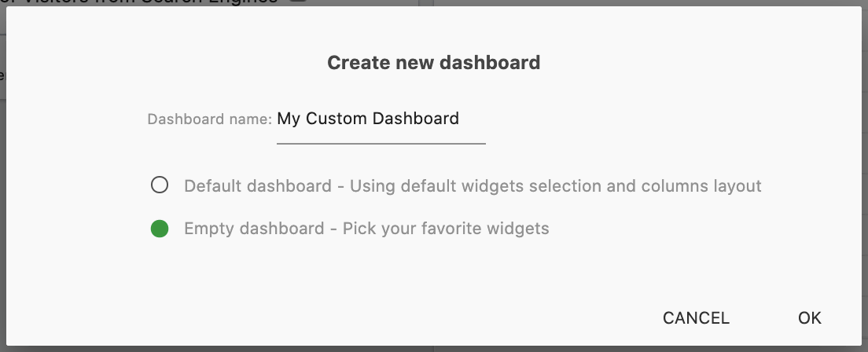Click the "Default dashboard" option label text
The image size is (868, 352).
click(x=258, y=186)
